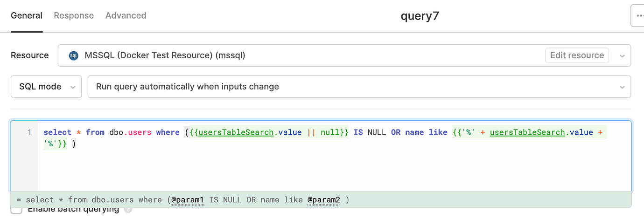Viewport: 644px width, 219px height.
Task: Click the first usersTableSearch reference in the code
Action: [236, 132]
